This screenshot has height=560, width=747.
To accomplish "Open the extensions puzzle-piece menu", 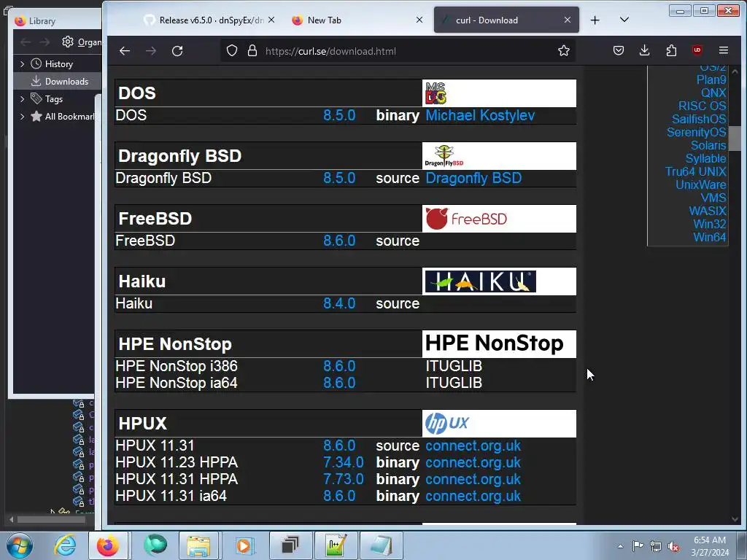I will (671, 50).
